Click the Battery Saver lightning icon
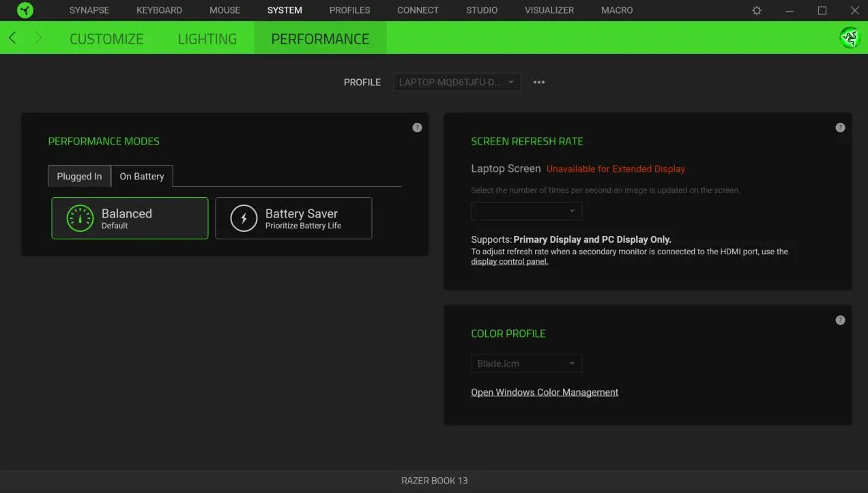The width and height of the screenshot is (868, 493). click(244, 218)
